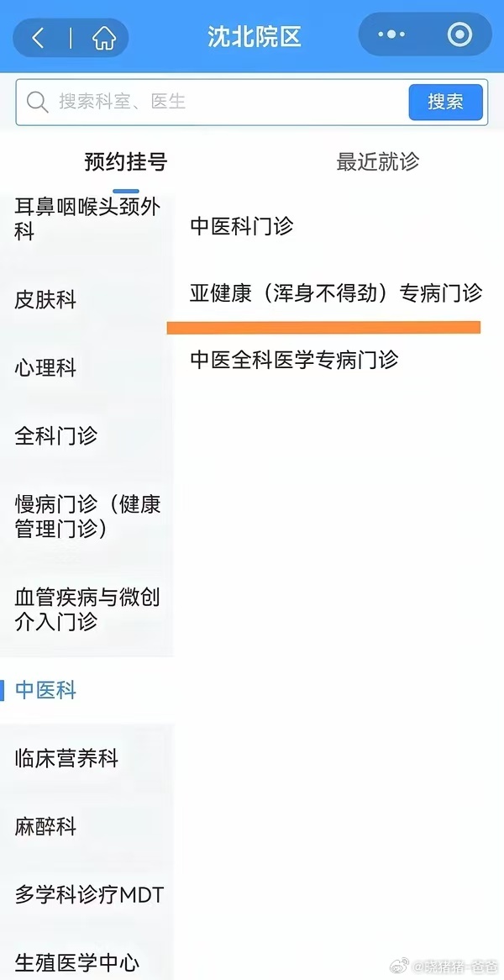Screen dimensions: 504x980
Task: Open the more options '...' capsule icon
Action: (x=390, y=34)
